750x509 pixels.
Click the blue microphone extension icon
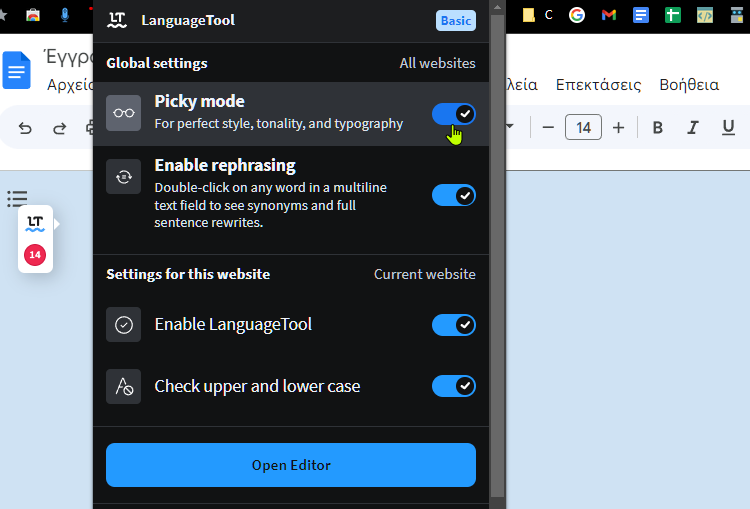(x=65, y=15)
